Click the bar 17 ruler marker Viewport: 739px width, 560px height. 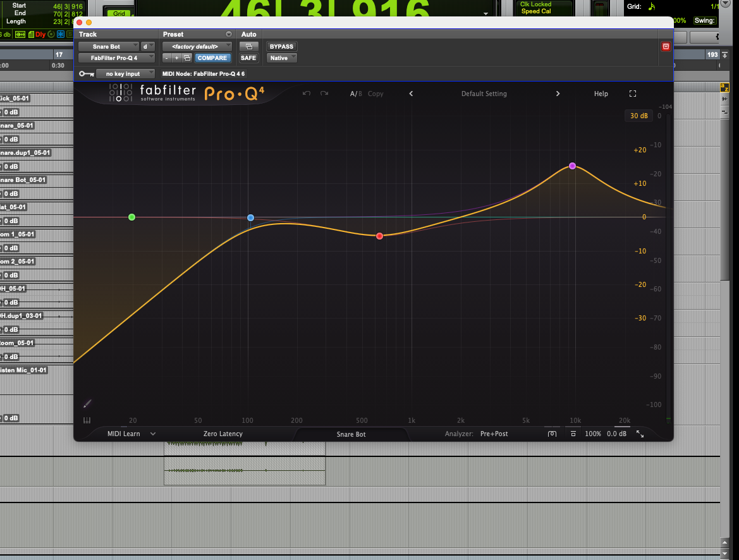point(59,54)
